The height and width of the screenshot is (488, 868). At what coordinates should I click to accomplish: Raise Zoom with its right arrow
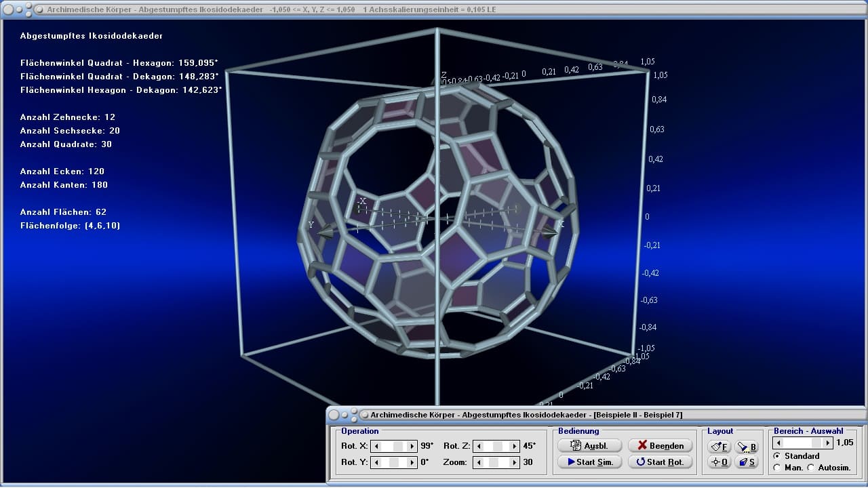coord(514,462)
